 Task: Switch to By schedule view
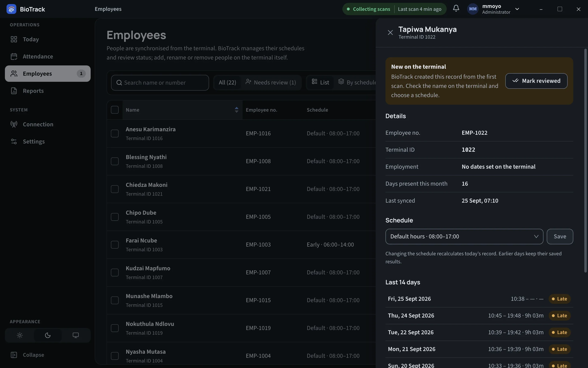pos(357,83)
